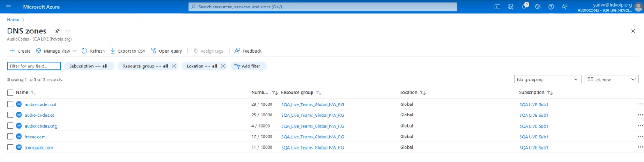Viewport: 644px width, 162px height.
Task: Click the audio-codes.org DNS zone icon
Action: (19, 126)
